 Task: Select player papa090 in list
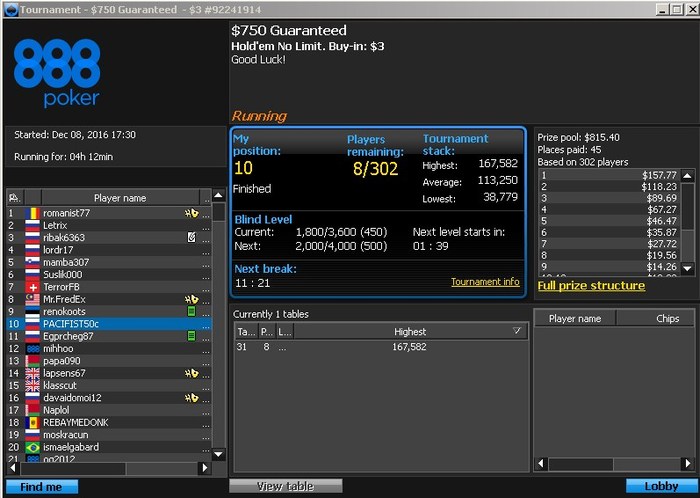click(x=108, y=361)
